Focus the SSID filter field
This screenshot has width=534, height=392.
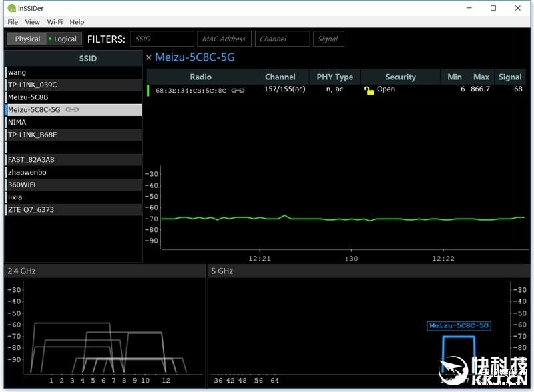(x=162, y=39)
